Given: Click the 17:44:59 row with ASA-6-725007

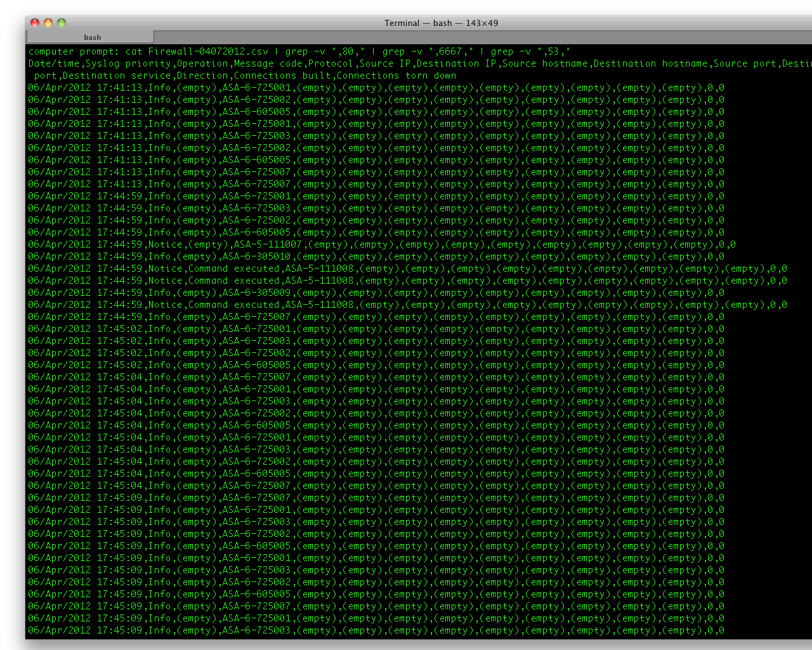Looking at the screenshot, I should (x=376, y=317).
